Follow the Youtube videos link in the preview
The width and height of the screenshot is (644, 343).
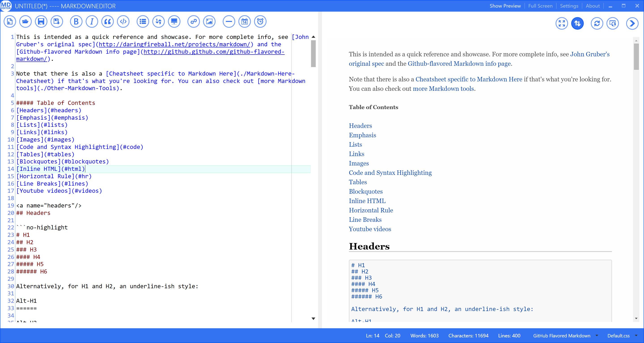(370, 229)
